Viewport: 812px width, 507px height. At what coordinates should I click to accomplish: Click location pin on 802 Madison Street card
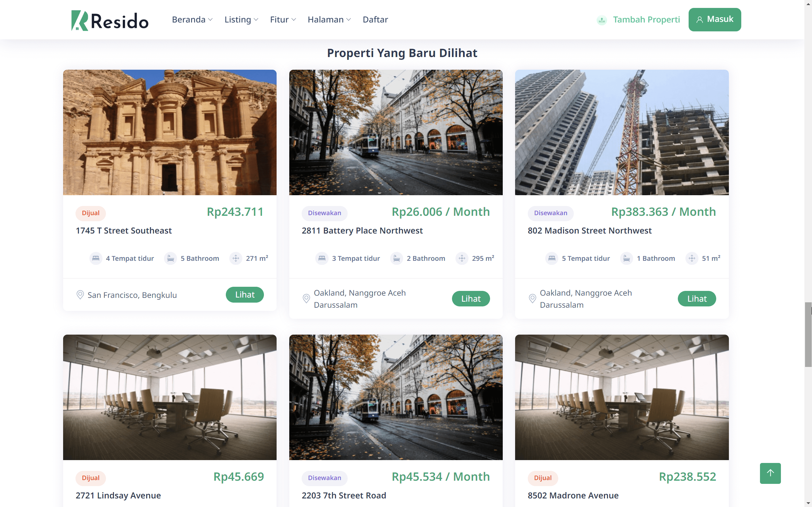(532, 298)
